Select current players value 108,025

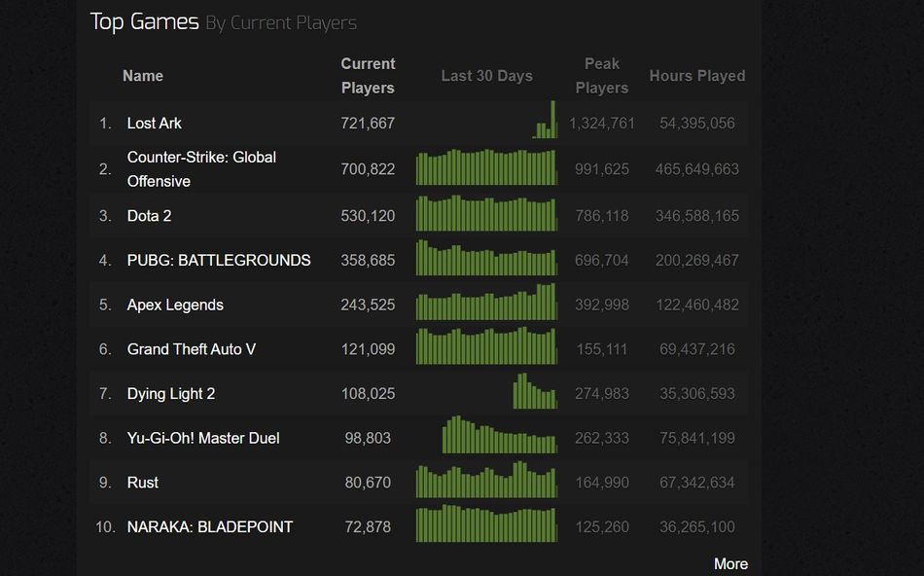368,394
